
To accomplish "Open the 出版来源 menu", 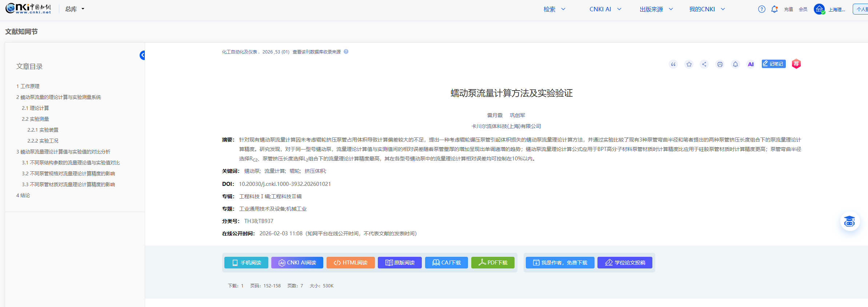I will tap(656, 9).
